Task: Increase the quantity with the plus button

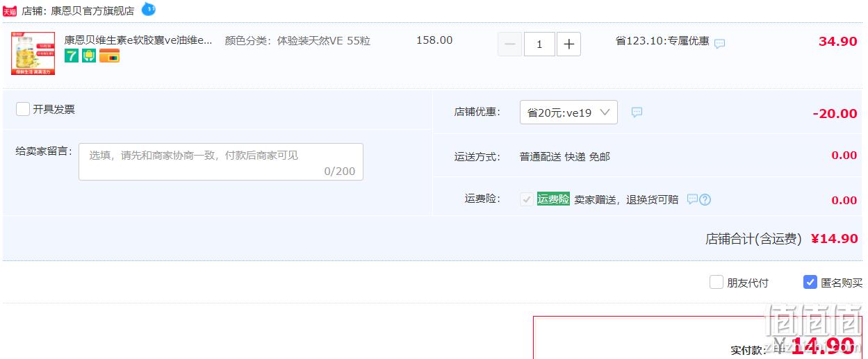Action: (568, 44)
